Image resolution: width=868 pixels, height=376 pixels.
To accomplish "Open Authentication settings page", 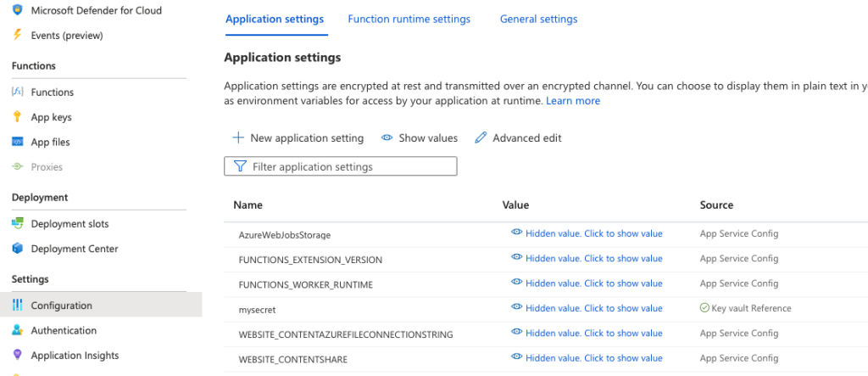I will click(x=64, y=330).
